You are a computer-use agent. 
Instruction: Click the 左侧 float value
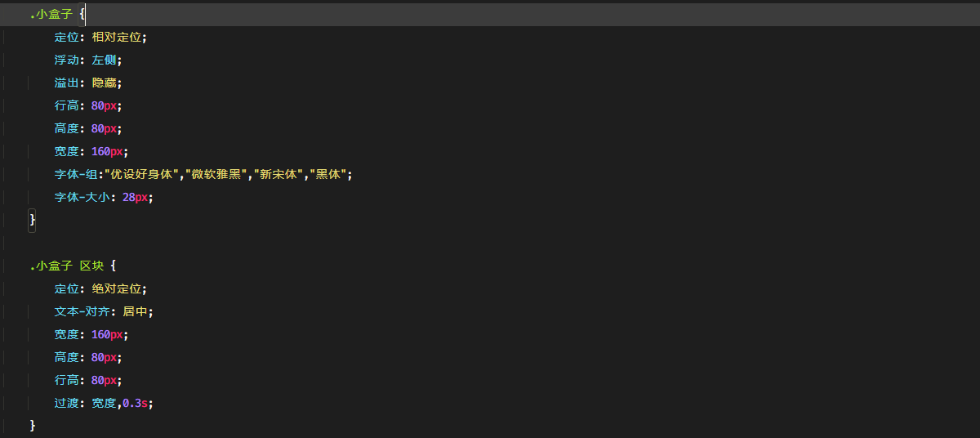tap(104, 60)
